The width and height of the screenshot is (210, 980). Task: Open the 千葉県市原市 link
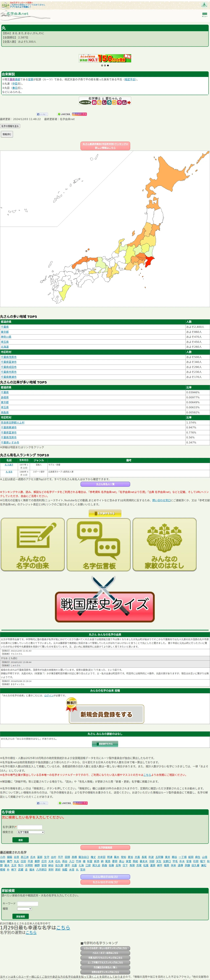9,372
